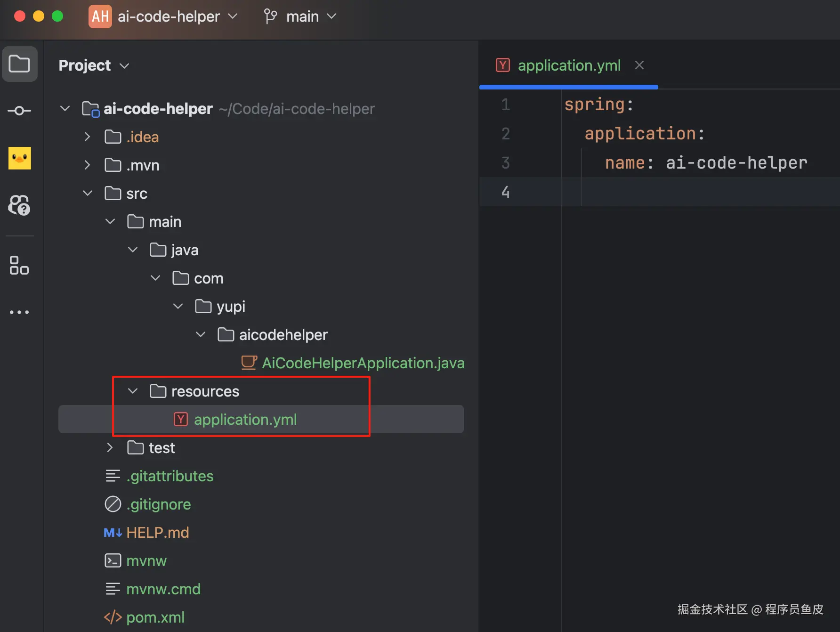Viewport: 840px width, 632px height.
Task: Close the application.yml tab
Action: coord(639,65)
